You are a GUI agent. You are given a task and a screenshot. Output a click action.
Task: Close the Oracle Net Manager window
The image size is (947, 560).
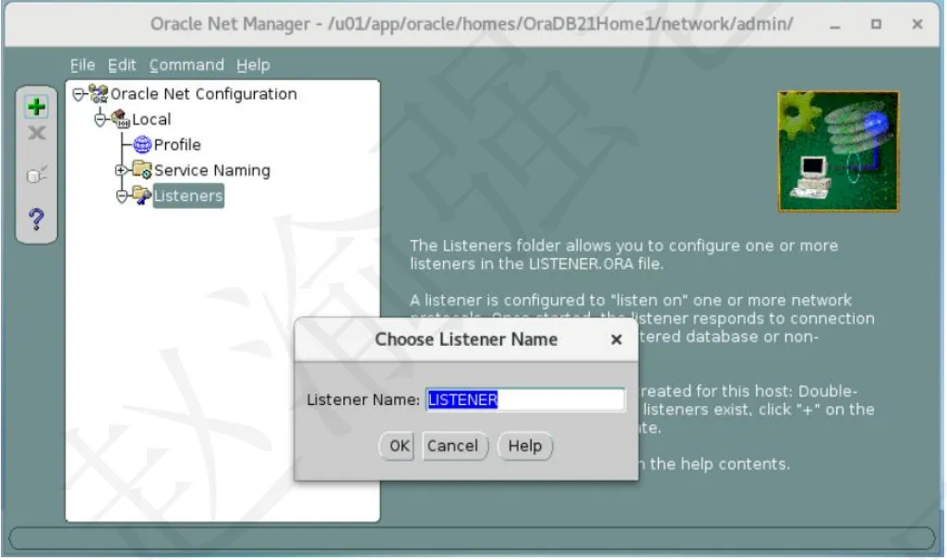(917, 24)
